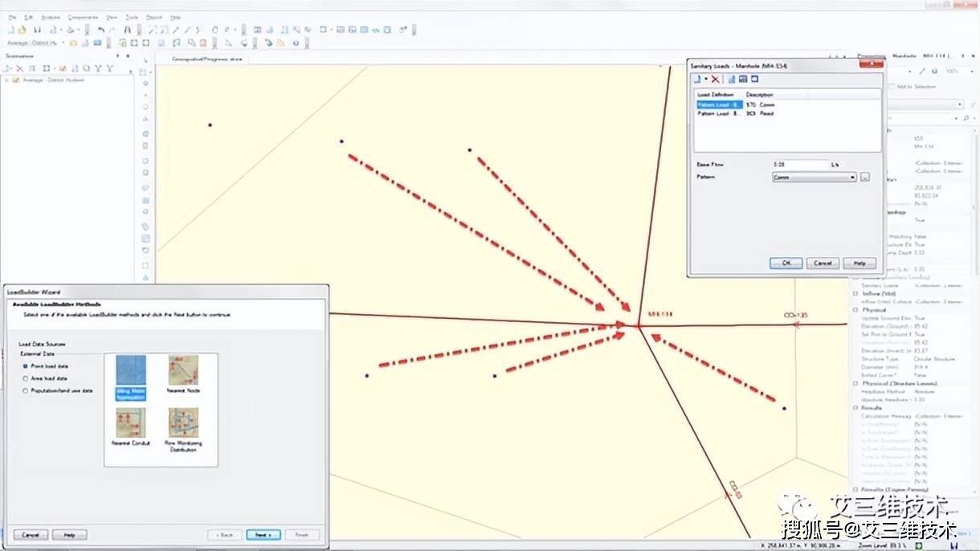Viewport: 980px width, 551px height.
Task: Collapse the Inflow (Wet) section in Properties
Action: (855, 293)
